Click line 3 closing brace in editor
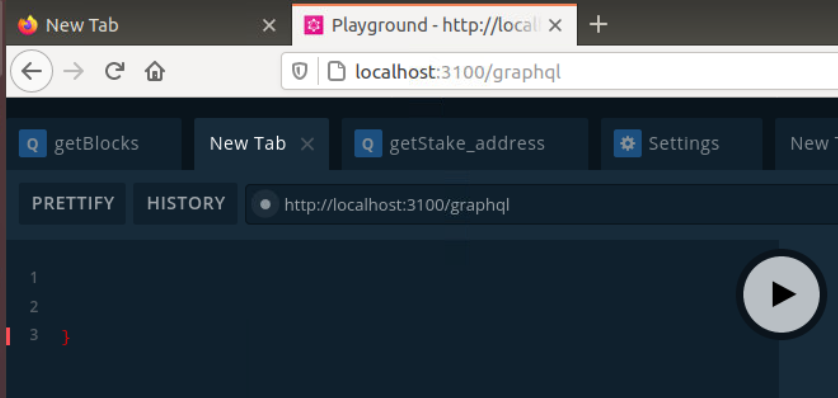Viewport: 838px width, 398px height. [66, 337]
